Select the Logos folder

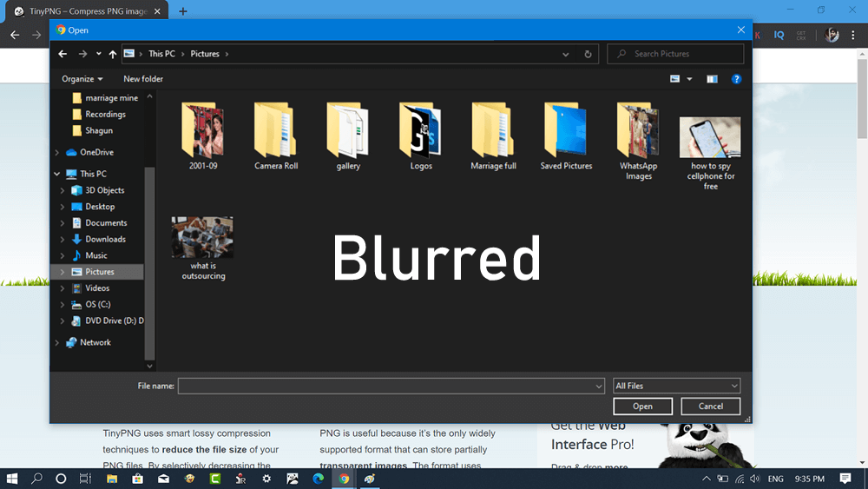coord(421,136)
